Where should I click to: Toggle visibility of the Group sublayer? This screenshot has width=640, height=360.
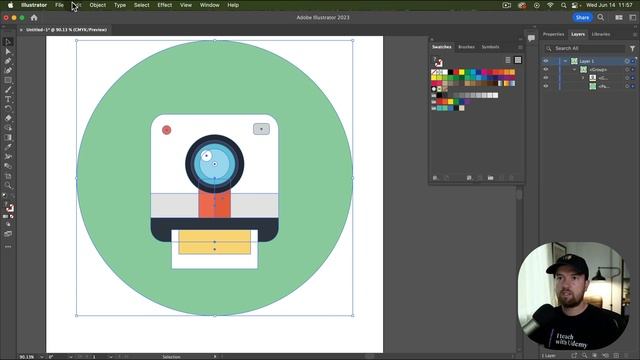[546, 69]
